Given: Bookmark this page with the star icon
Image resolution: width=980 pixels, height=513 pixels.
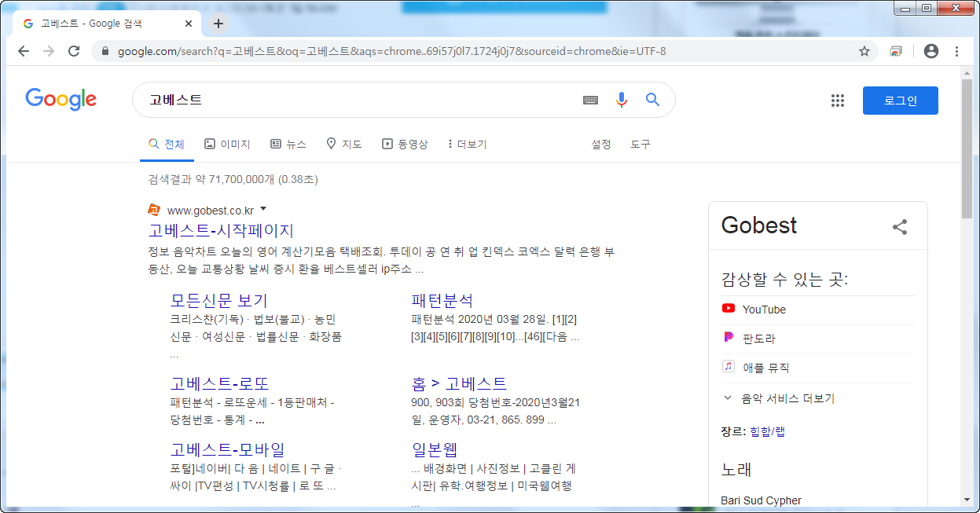Looking at the screenshot, I should point(864,51).
